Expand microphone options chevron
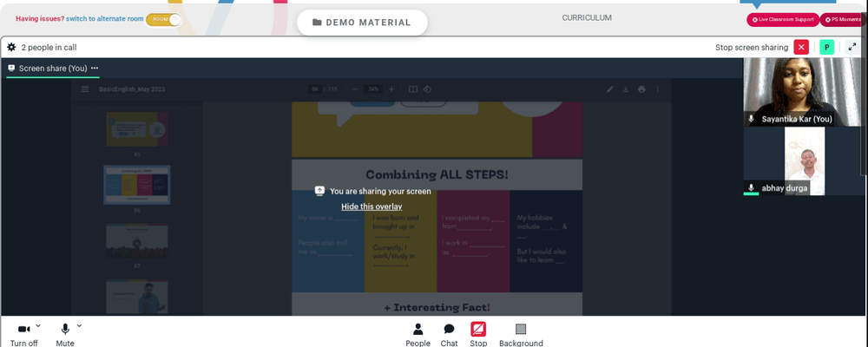868x347 pixels. [x=79, y=325]
